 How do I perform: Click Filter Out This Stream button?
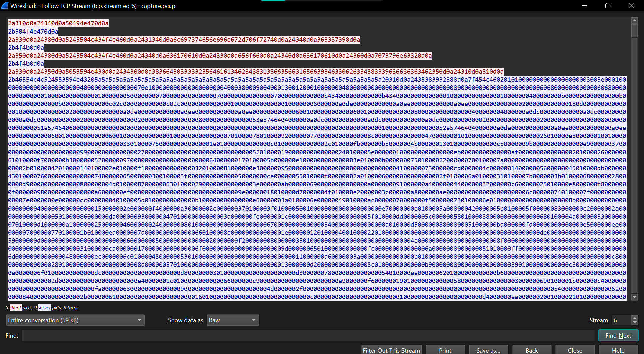[x=391, y=350]
